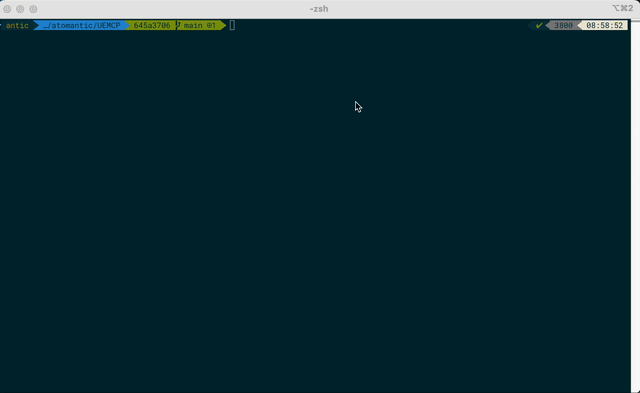Click the arrow separator before the 3800 segment

549,25
